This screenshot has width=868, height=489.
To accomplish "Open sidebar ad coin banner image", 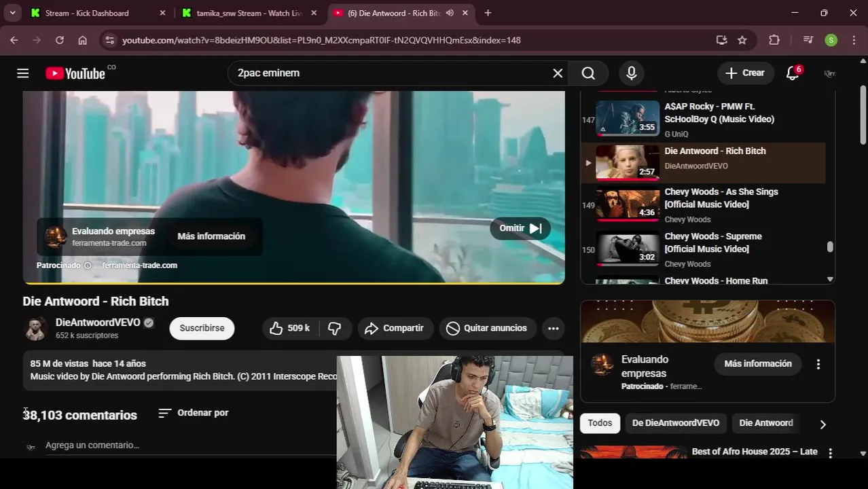I will tap(708, 321).
